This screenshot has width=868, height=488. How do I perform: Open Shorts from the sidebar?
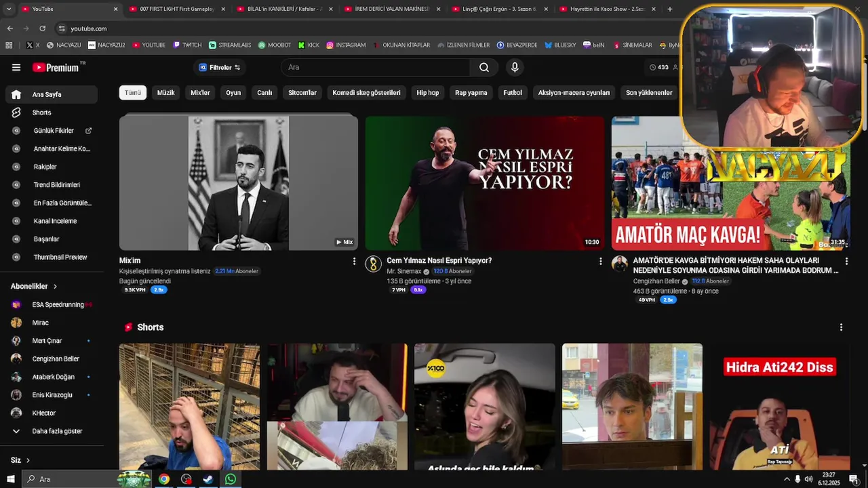[52, 113]
